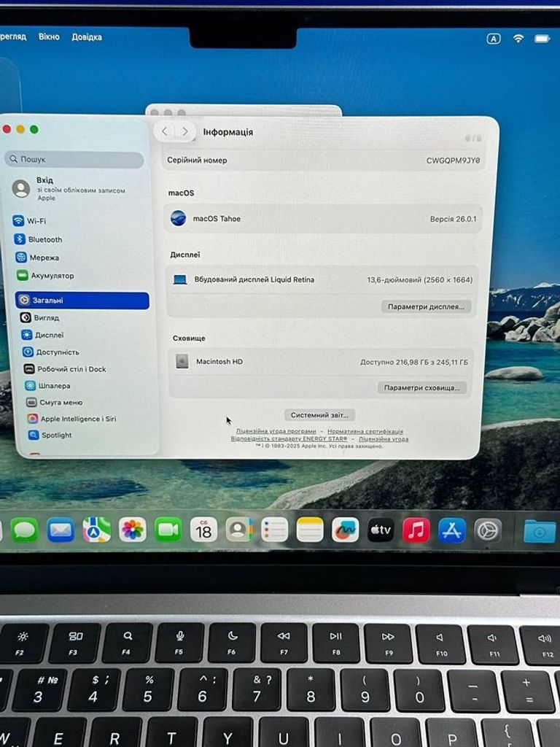The width and height of the screenshot is (560, 747).
Task: Open App Store in the Dock
Action: point(452,530)
